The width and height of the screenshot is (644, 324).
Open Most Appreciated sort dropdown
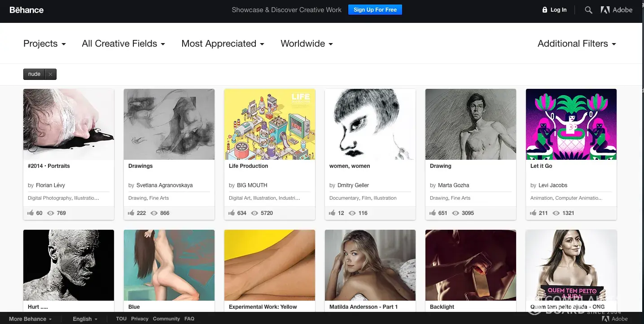[223, 44]
